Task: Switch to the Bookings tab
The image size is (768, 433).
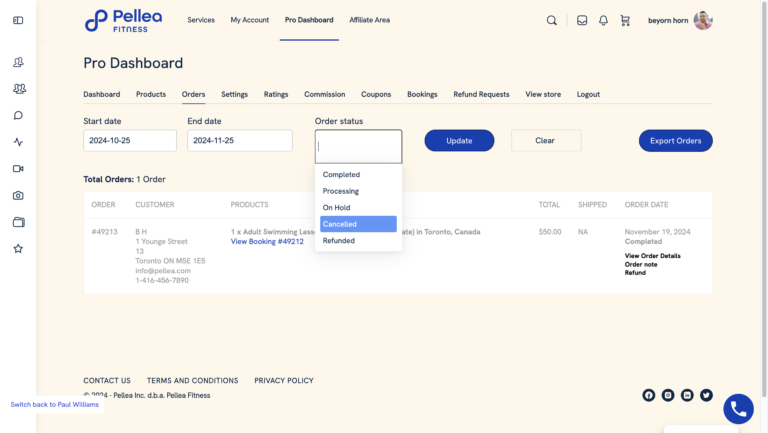Action: coord(422,95)
